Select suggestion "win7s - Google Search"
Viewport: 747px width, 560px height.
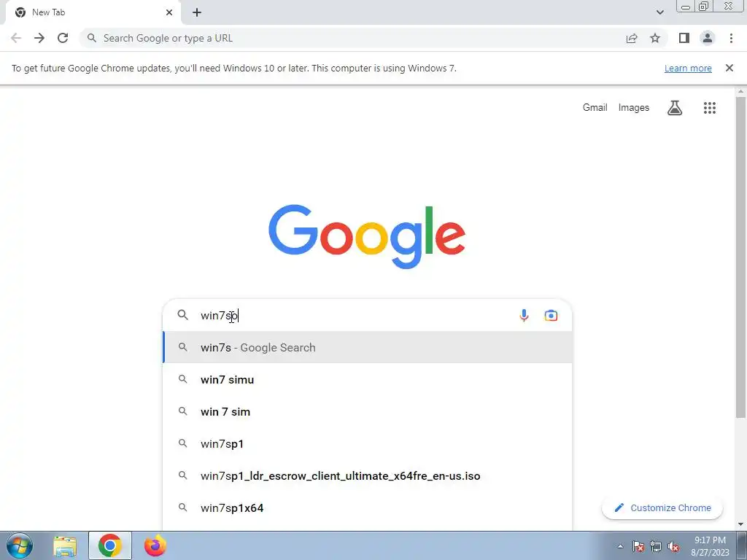[x=368, y=348]
